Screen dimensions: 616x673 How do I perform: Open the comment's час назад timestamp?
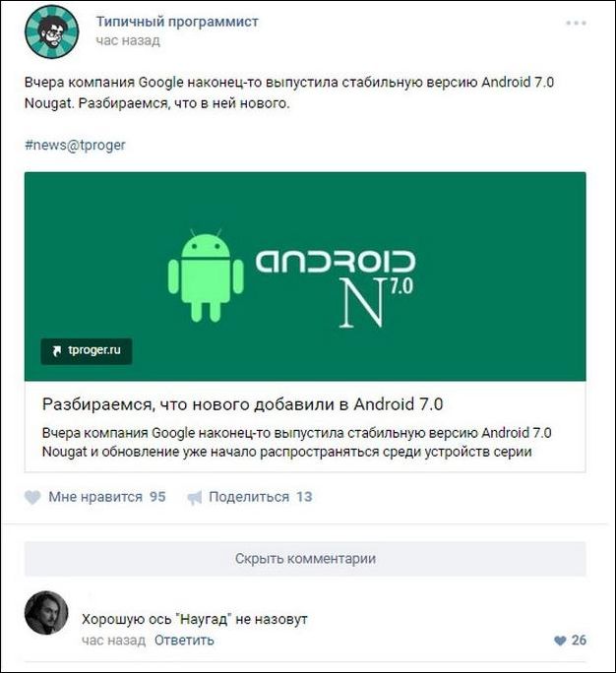click(114, 640)
